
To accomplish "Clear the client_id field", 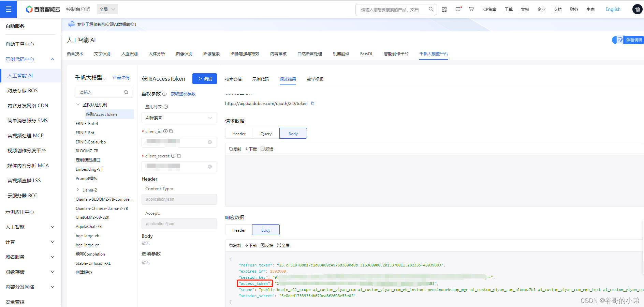I will [x=210, y=142].
